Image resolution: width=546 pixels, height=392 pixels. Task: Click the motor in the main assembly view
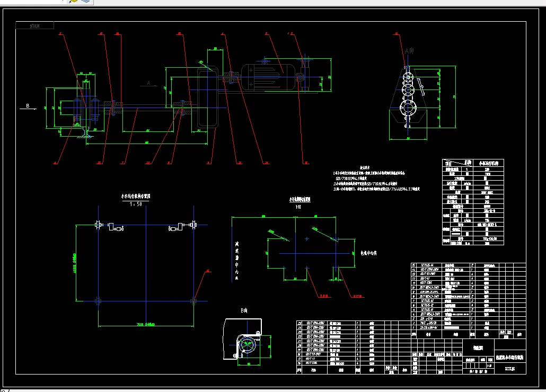(269, 77)
